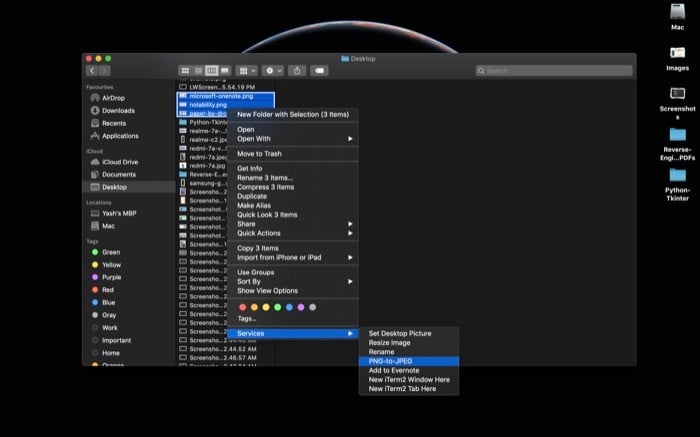The height and width of the screenshot is (437, 700).
Task: Expand the context menu Share submenu
Action: [x=293, y=224]
